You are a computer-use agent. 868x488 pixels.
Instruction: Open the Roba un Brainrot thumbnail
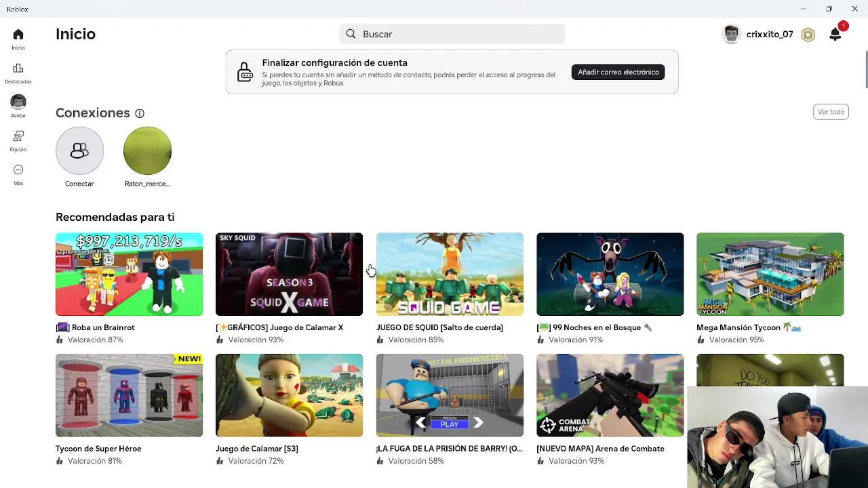(x=129, y=274)
